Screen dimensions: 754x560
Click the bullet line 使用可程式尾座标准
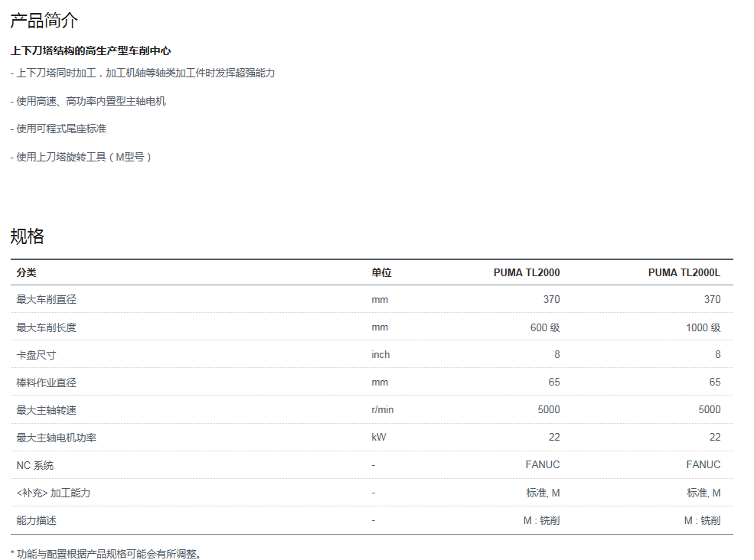coord(59,129)
